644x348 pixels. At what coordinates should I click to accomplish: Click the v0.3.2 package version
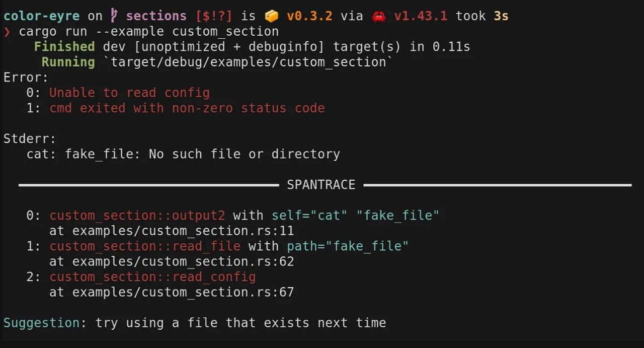click(309, 16)
